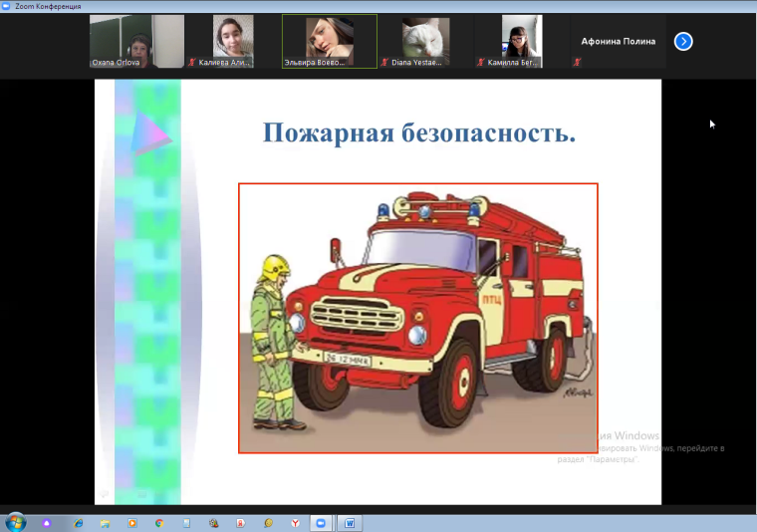Select Эльвира Воево's highlighted video thumbnail

[x=329, y=41]
